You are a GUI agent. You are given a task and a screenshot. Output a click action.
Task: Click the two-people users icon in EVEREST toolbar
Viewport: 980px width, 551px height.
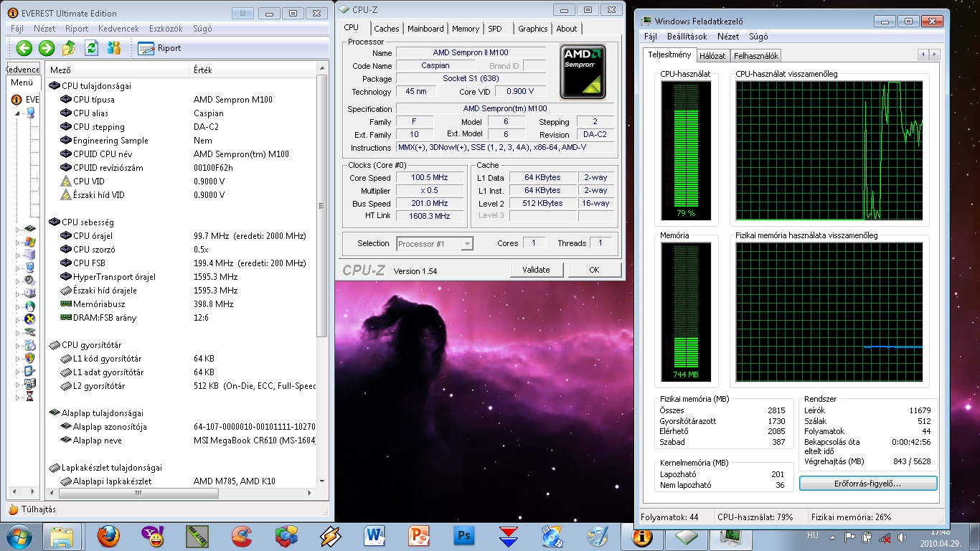(113, 48)
